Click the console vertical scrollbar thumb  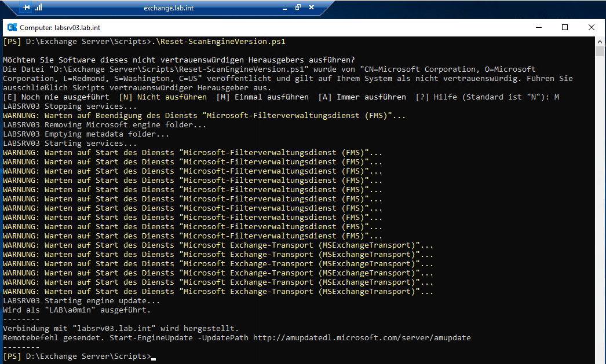601,52
